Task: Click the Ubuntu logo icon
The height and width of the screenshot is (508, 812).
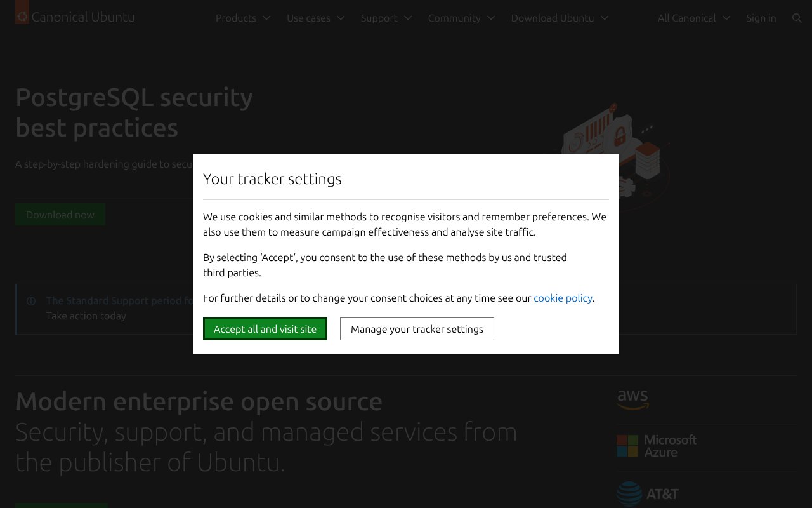Action: coord(22,15)
